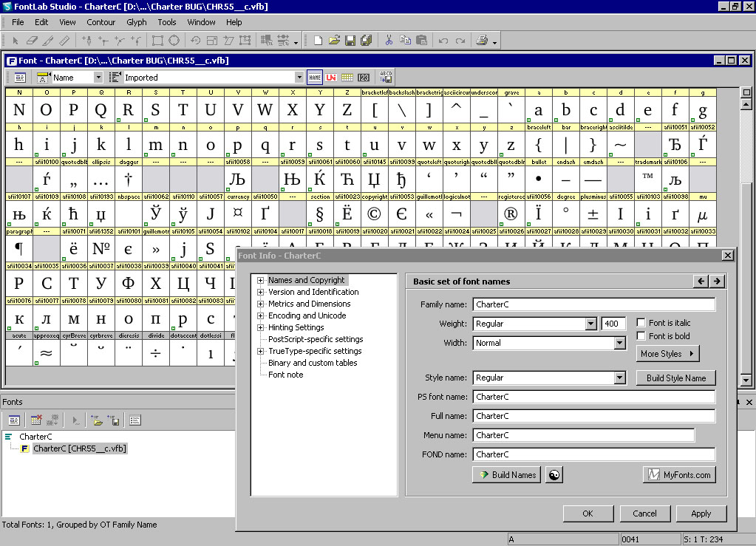
Task: Expand the Names and Copyright tree node
Action: click(x=260, y=281)
